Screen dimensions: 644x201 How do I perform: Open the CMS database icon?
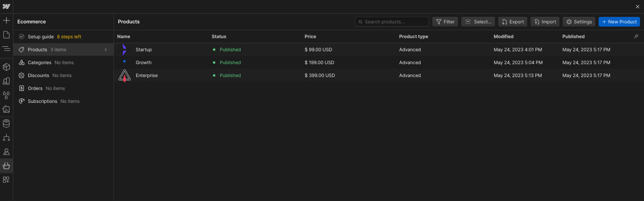tap(6, 123)
